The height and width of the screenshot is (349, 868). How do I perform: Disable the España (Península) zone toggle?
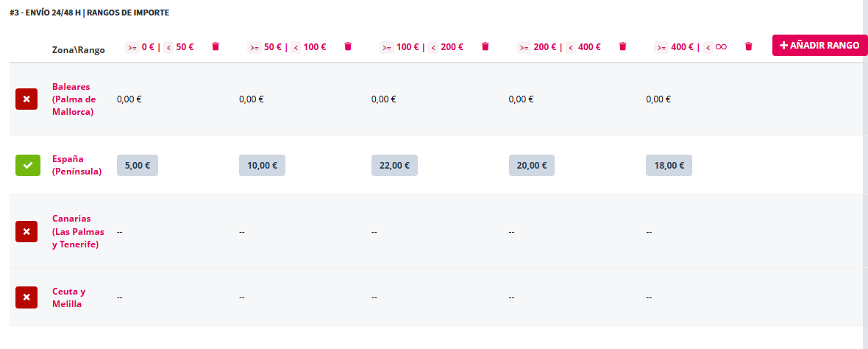click(28, 165)
